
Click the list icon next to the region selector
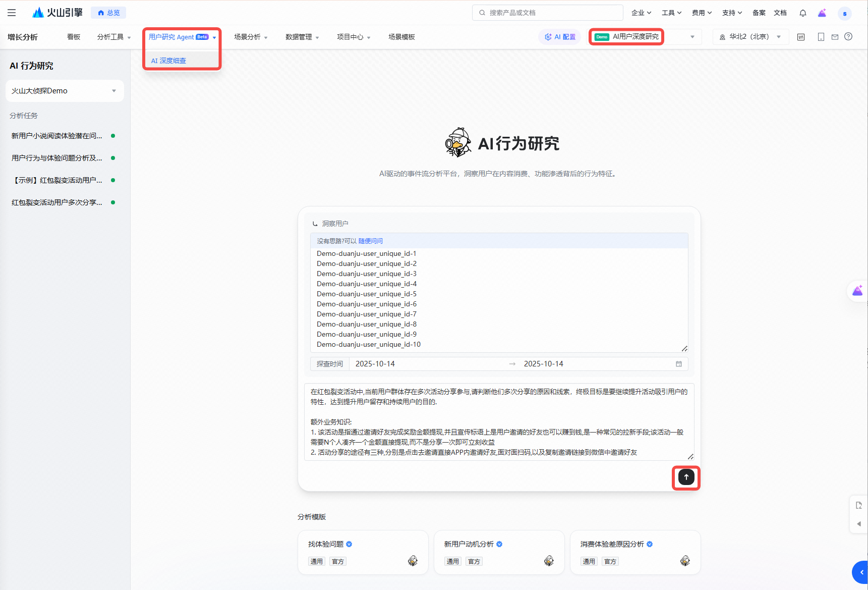[x=801, y=37]
